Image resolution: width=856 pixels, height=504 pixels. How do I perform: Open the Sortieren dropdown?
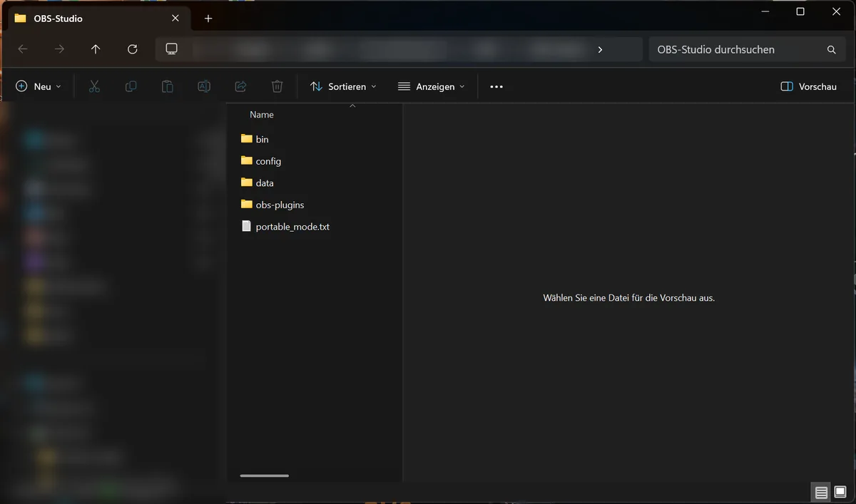click(x=343, y=86)
